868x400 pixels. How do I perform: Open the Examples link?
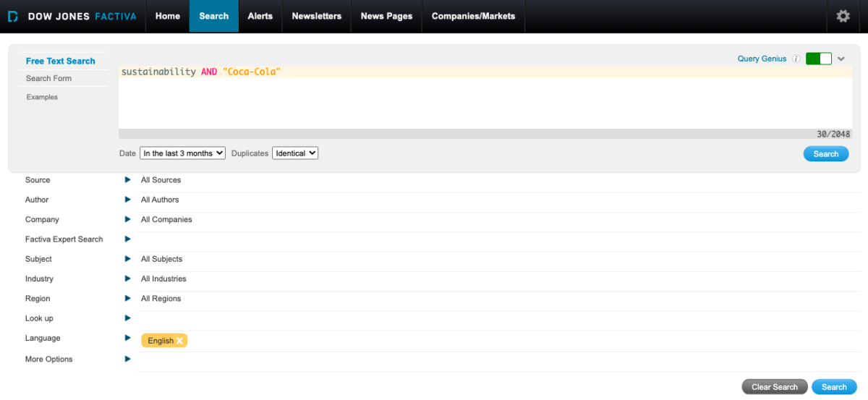42,97
